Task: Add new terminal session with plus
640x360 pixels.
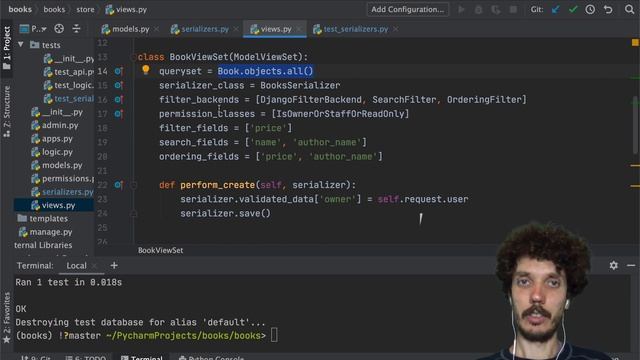Action: pos(114,265)
